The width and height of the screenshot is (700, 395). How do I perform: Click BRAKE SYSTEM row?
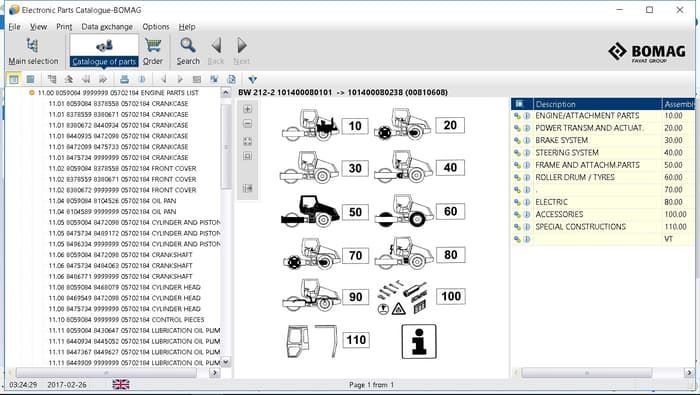(x=603, y=140)
